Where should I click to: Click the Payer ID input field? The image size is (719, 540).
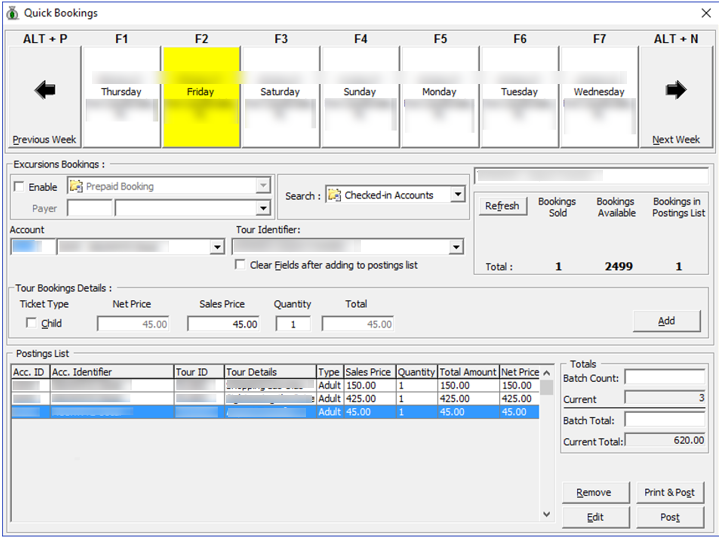(89, 208)
